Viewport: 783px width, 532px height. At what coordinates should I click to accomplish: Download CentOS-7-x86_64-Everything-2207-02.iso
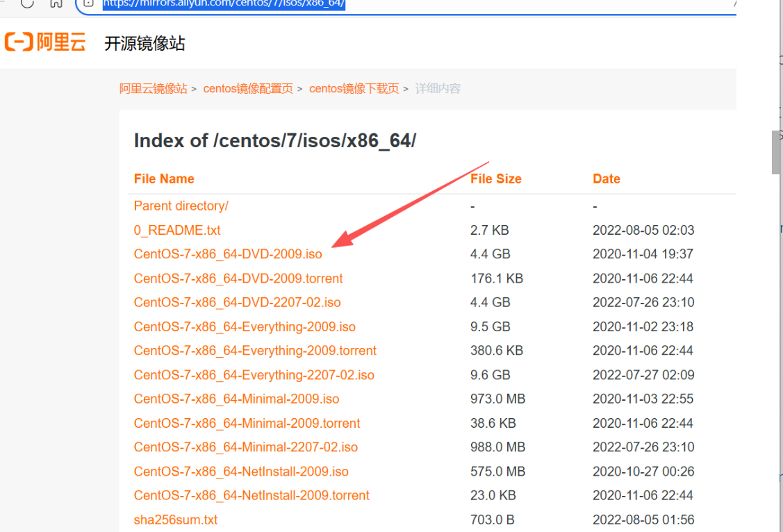point(254,375)
